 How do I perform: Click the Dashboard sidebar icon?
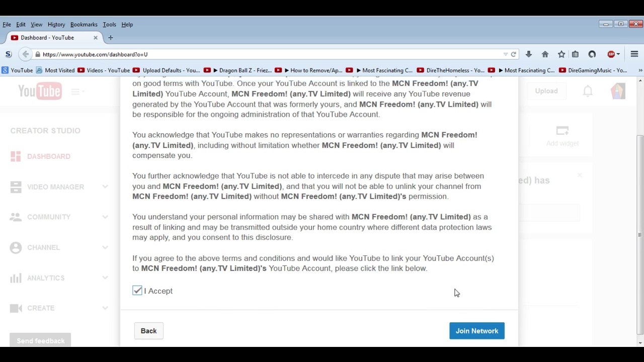pos(16,156)
